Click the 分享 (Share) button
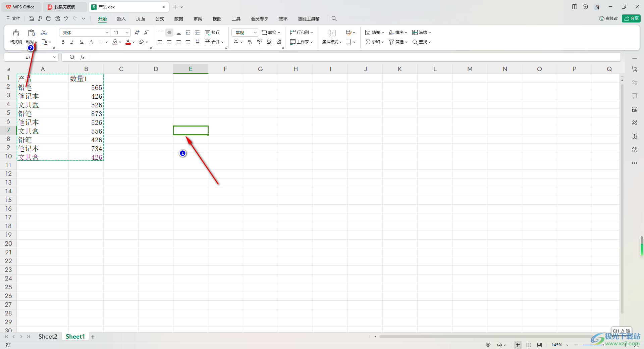The height and width of the screenshot is (349, 644). (631, 18)
